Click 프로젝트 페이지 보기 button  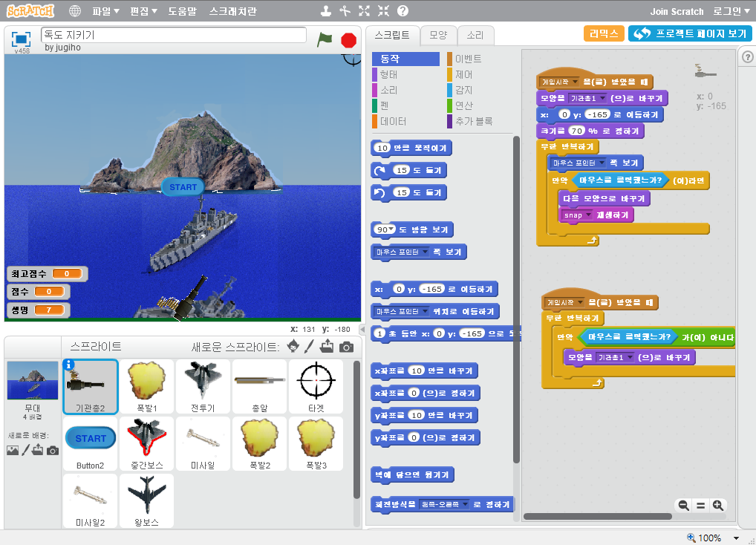(690, 33)
